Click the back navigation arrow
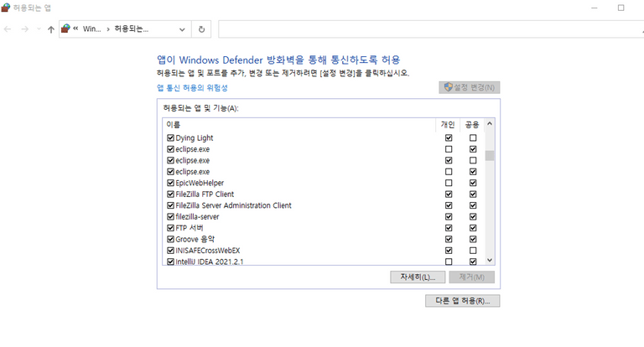The height and width of the screenshot is (347, 644). (8, 29)
